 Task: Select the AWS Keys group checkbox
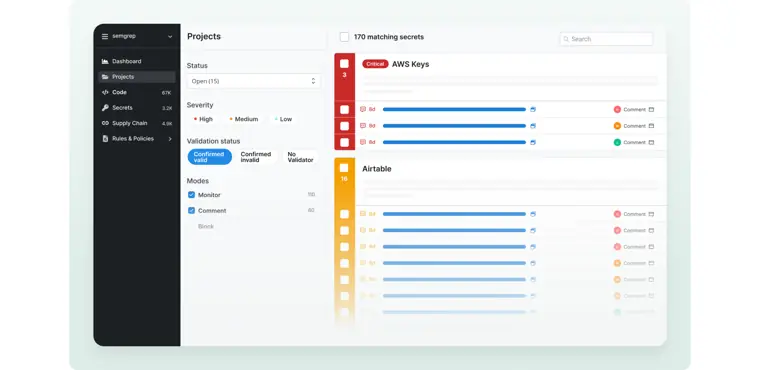tap(344, 64)
